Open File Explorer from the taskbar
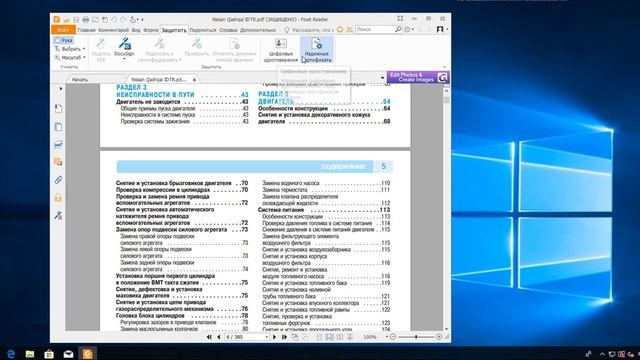 [30, 353]
